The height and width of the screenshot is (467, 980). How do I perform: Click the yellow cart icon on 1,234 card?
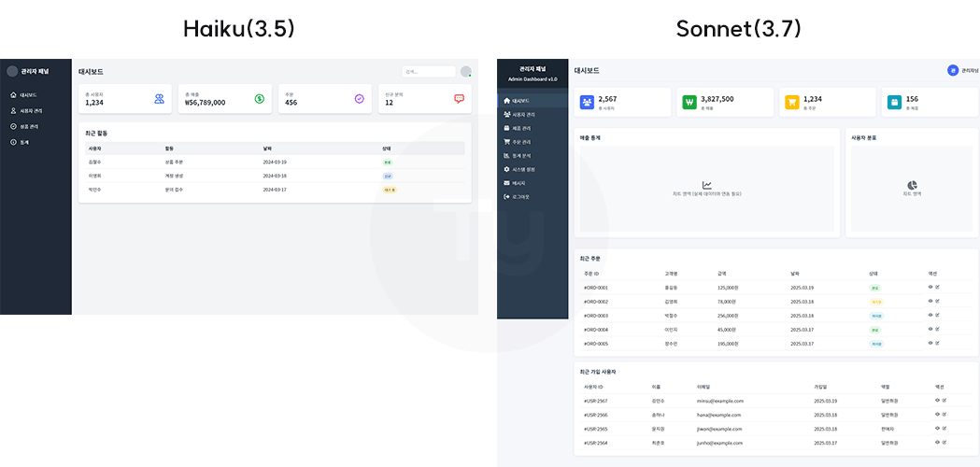click(792, 102)
